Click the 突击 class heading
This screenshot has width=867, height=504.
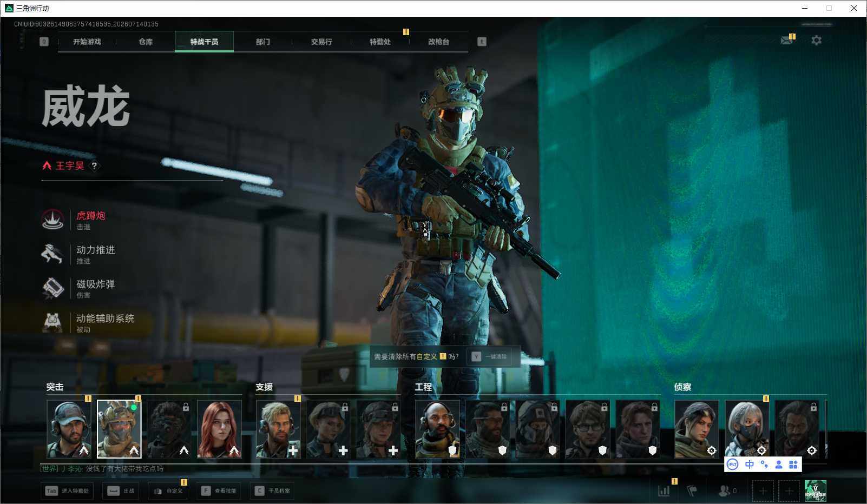[x=55, y=387]
